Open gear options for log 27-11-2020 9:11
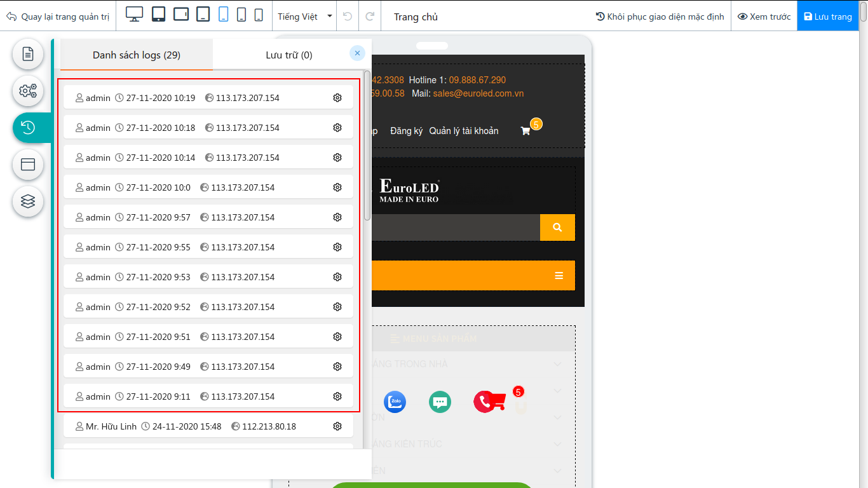Image resolution: width=868 pixels, height=488 pixels. (337, 396)
